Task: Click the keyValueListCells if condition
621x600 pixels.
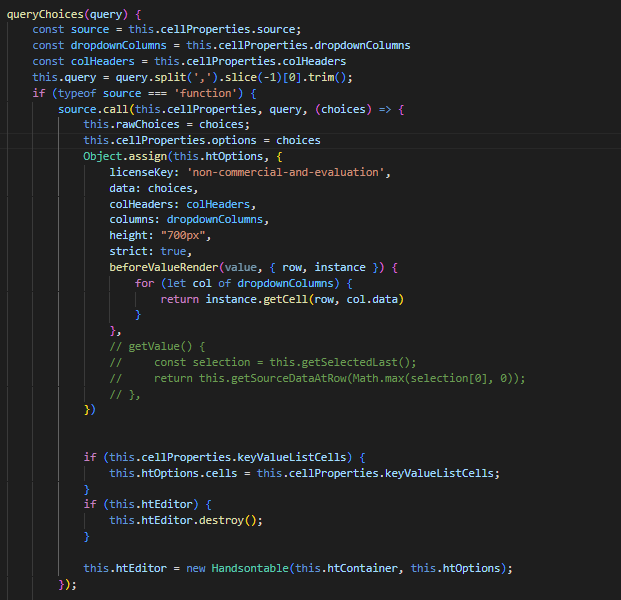Action: (225, 457)
